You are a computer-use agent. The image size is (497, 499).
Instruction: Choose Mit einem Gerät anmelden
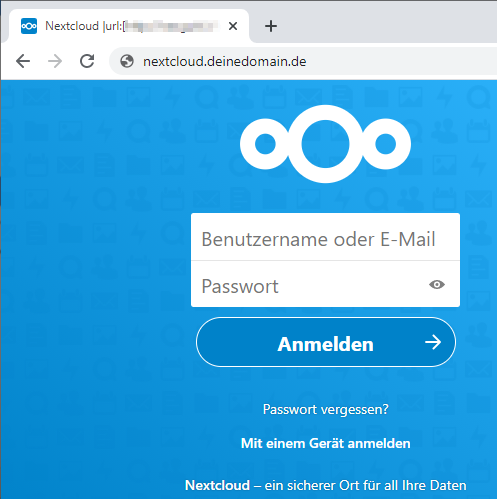click(x=326, y=443)
